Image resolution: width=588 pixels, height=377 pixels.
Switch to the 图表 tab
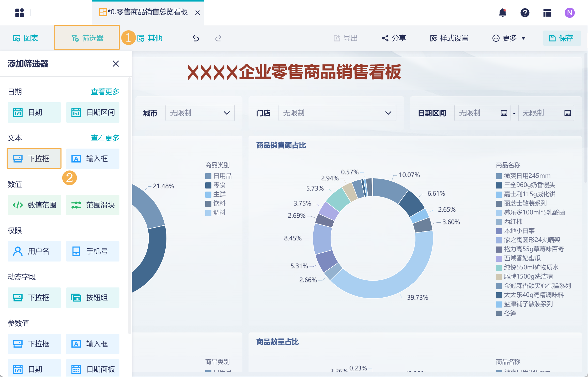(26, 38)
